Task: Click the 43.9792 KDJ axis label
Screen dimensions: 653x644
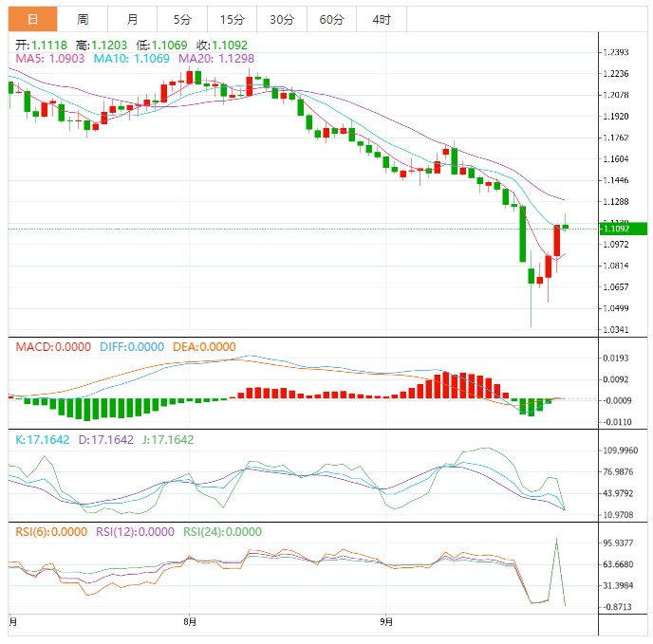Action: [x=618, y=493]
